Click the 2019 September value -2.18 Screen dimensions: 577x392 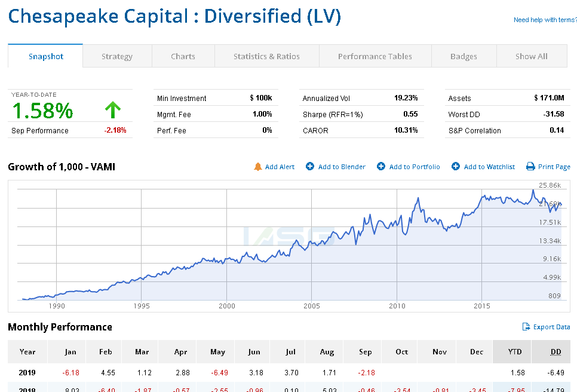pos(366,372)
